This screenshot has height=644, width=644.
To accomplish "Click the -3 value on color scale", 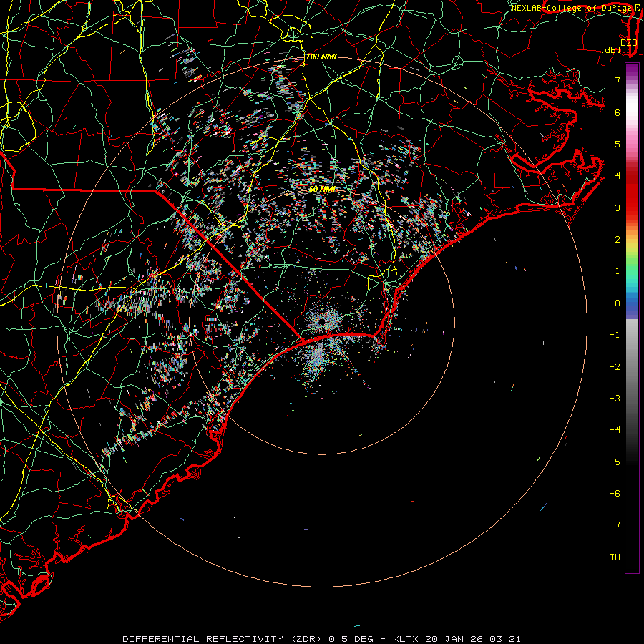I will pos(615,399).
